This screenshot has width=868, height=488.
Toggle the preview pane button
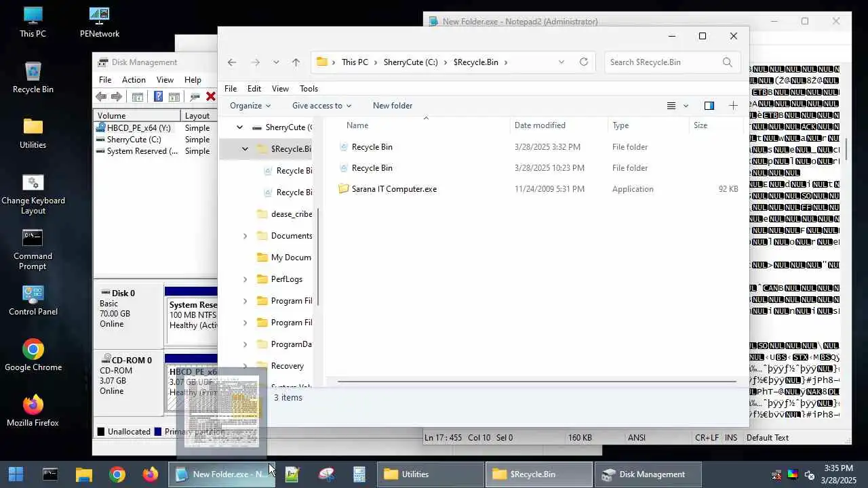pos(709,106)
